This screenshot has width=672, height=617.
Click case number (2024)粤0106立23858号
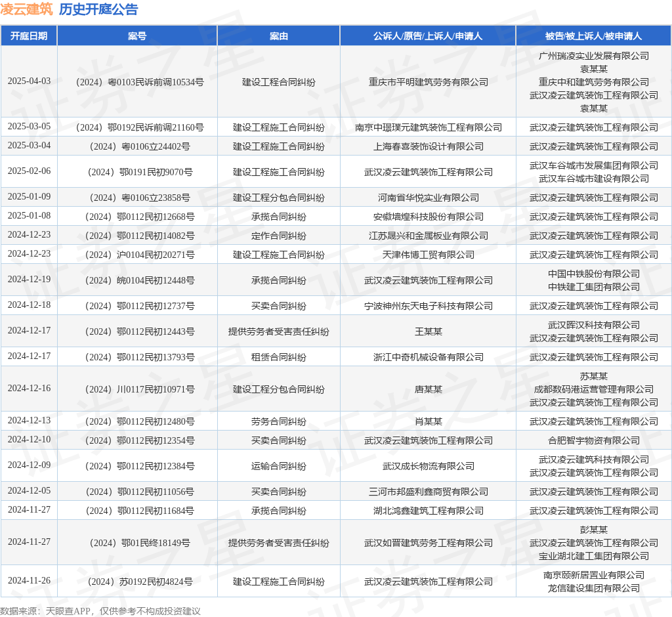click(137, 198)
